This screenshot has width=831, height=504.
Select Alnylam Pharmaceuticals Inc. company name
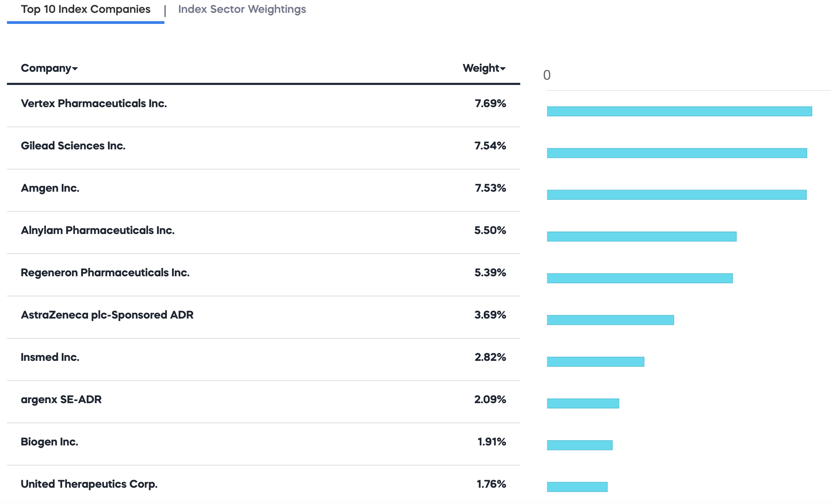point(97,231)
